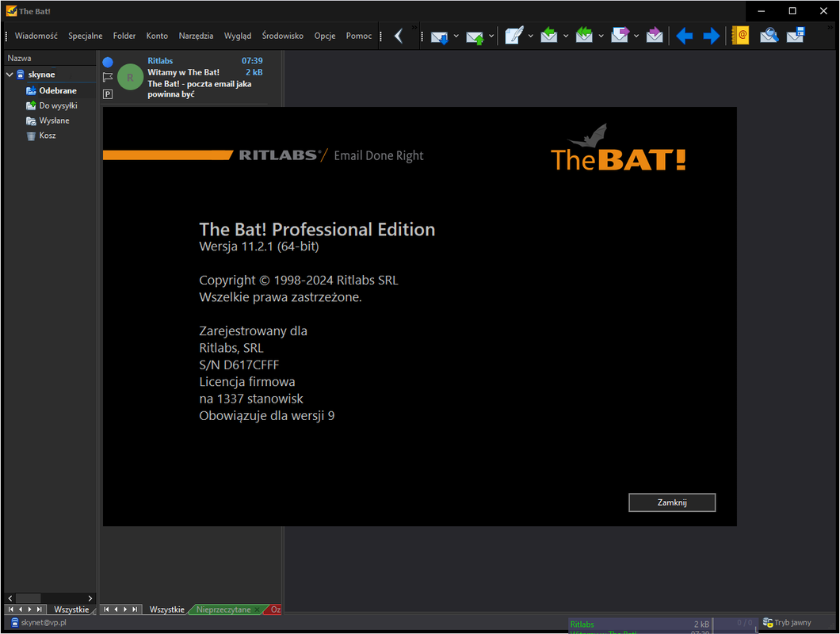Click the skynet@vp.pl status bar icon
The height and width of the screenshot is (634, 840).
(14, 623)
